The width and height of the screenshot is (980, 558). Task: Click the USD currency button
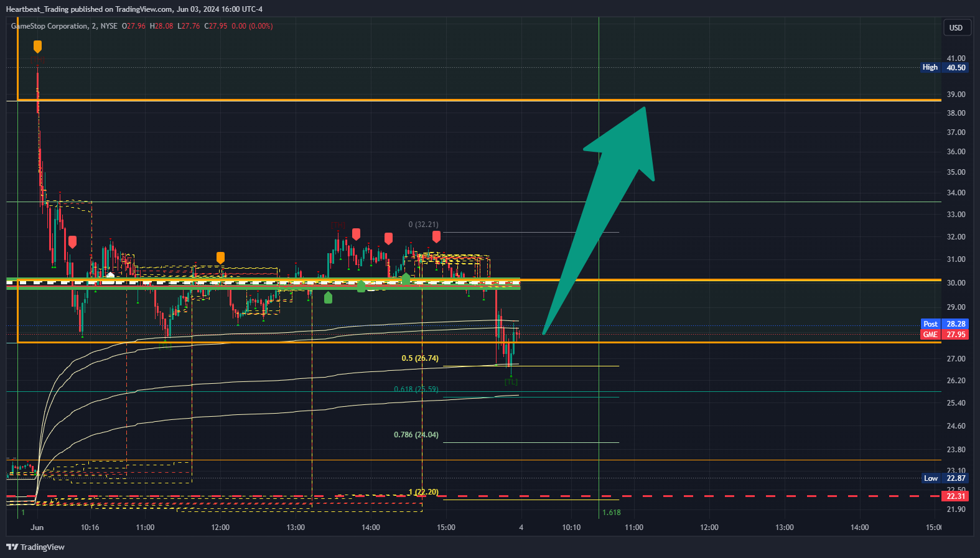click(x=956, y=27)
